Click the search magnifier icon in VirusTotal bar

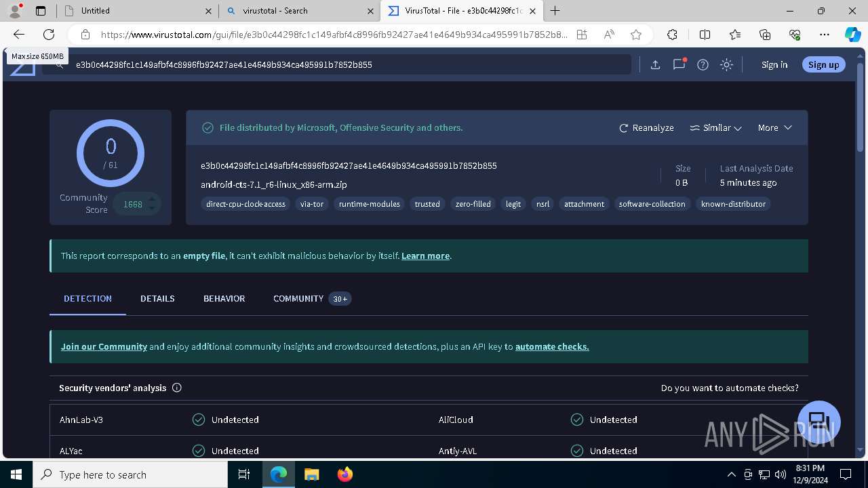pyautogui.click(x=60, y=64)
